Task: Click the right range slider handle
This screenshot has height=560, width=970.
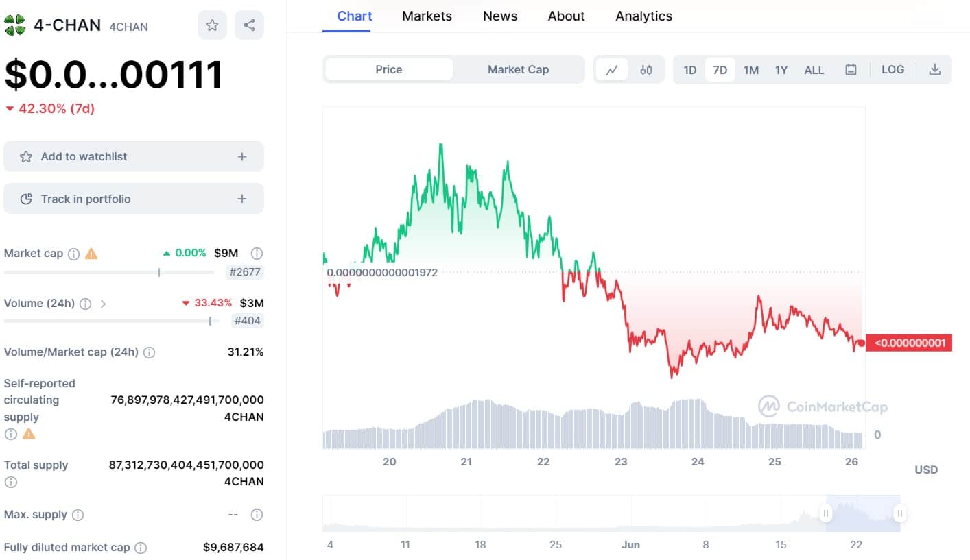Action: (900, 513)
